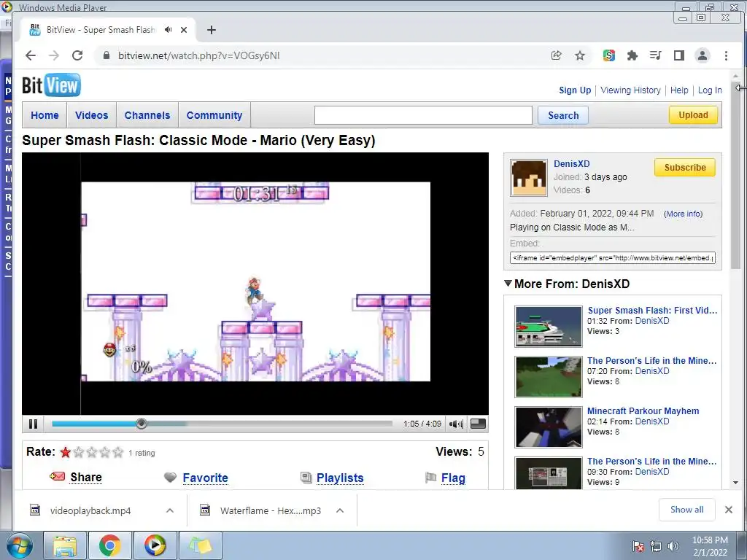Open the media controls icon in toolbar
Screen dimensions: 747x560
pos(656,55)
